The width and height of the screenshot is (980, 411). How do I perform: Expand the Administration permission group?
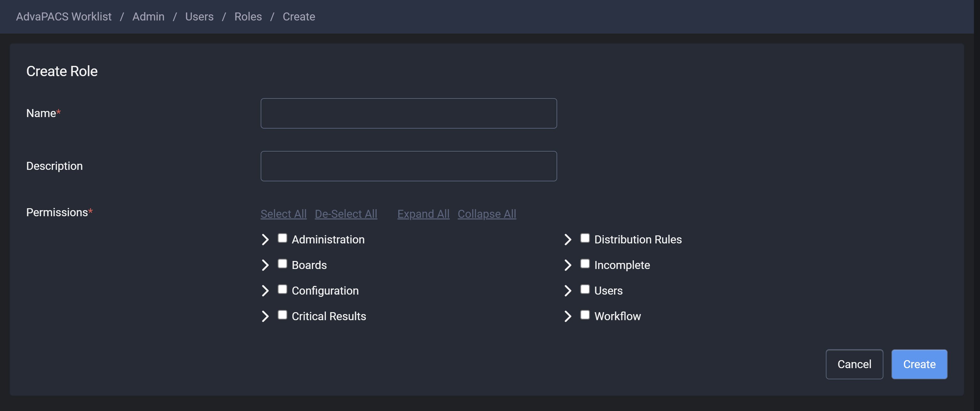(265, 239)
